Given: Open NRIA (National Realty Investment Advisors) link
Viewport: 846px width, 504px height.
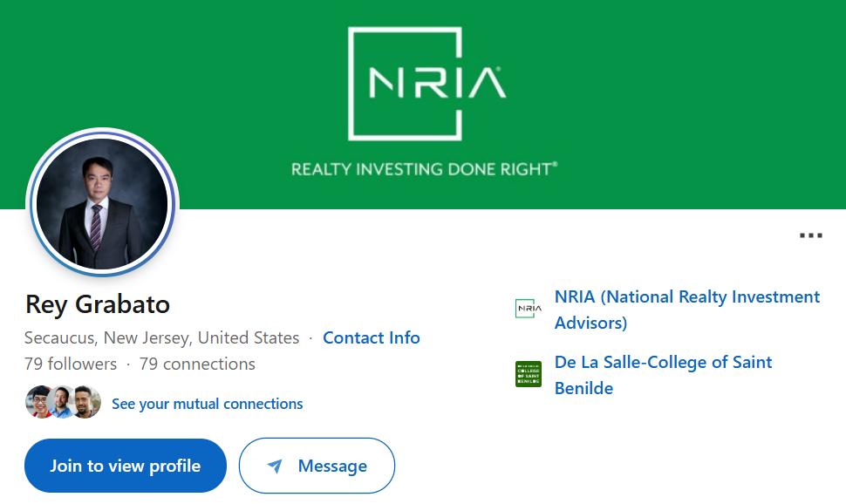Looking at the screenshot, I should pyautogui.click(x=687, y=310).
